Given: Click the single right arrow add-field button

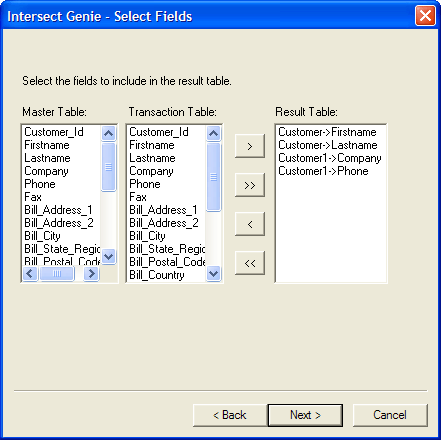Looking at the screenshot, I should (250, 146).
